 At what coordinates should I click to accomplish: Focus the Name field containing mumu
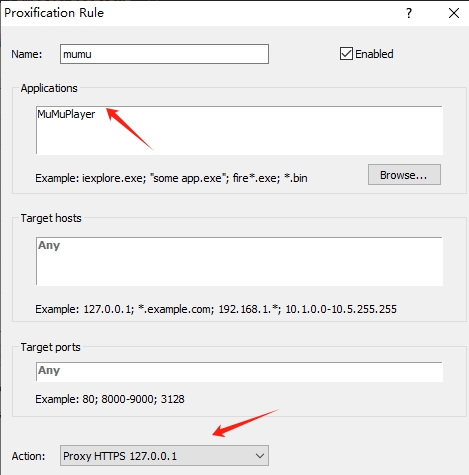click(x=164, y=54)
